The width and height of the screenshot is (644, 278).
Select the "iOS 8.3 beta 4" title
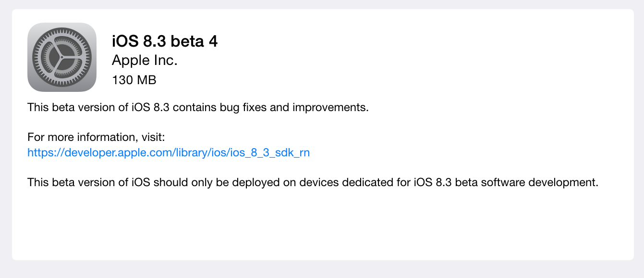point(164,41)
